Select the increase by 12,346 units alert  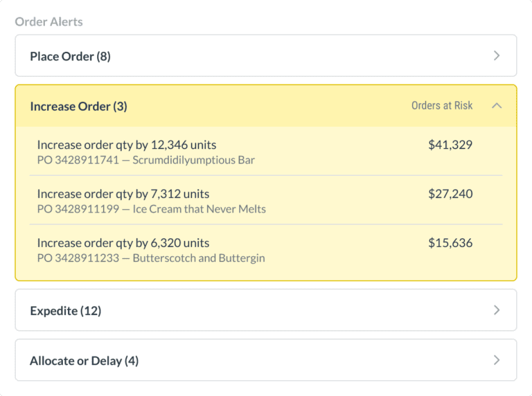(x=127, y=145)
